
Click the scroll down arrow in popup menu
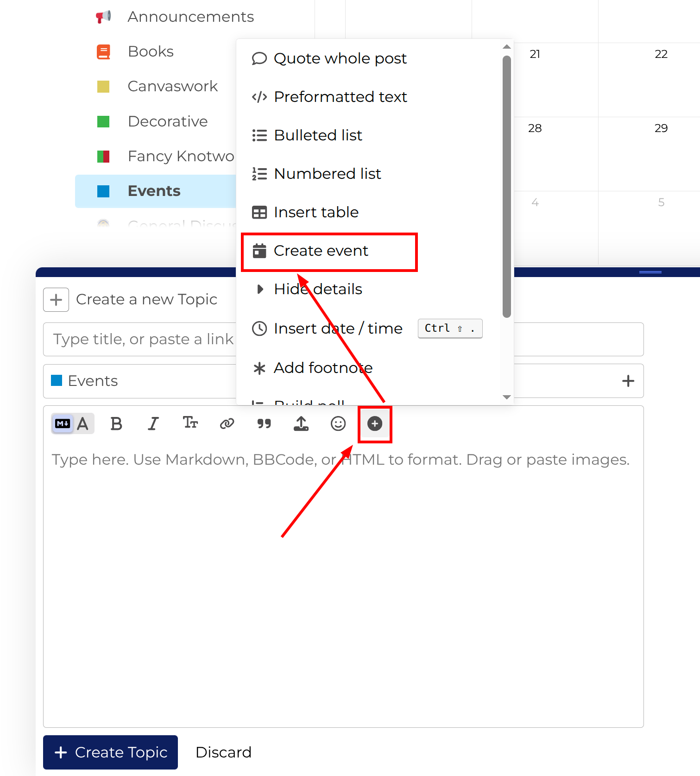point(506,397)
